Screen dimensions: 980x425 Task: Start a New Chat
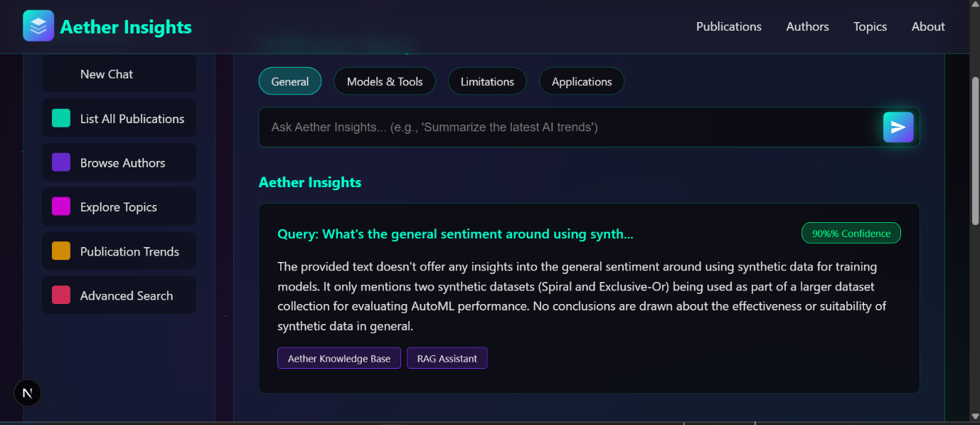pos(107,73)
